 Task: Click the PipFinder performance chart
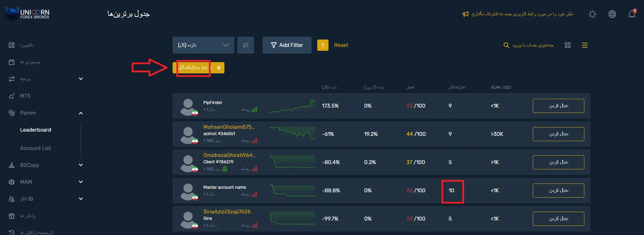[293, 106]
